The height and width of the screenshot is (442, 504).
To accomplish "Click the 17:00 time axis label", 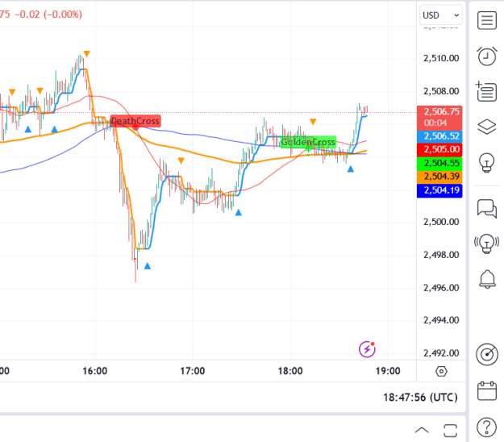I will point(192,371).
